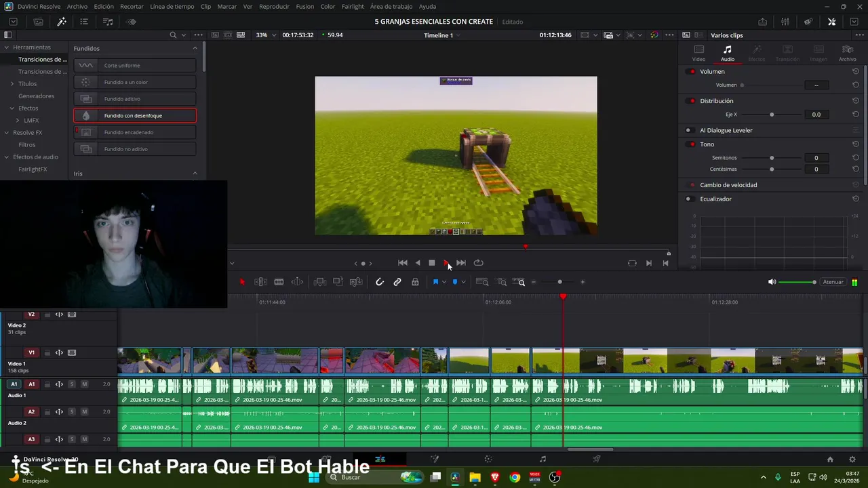Select the Fundido a un color transition
This screenshot has height=488, width=868.
[135, 82]
